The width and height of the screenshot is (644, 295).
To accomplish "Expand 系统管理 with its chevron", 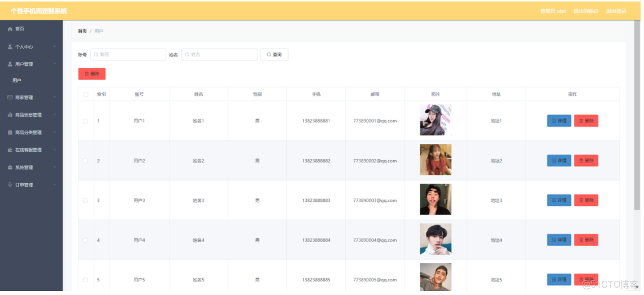I will pyautogui.click(x=55, y=167).
